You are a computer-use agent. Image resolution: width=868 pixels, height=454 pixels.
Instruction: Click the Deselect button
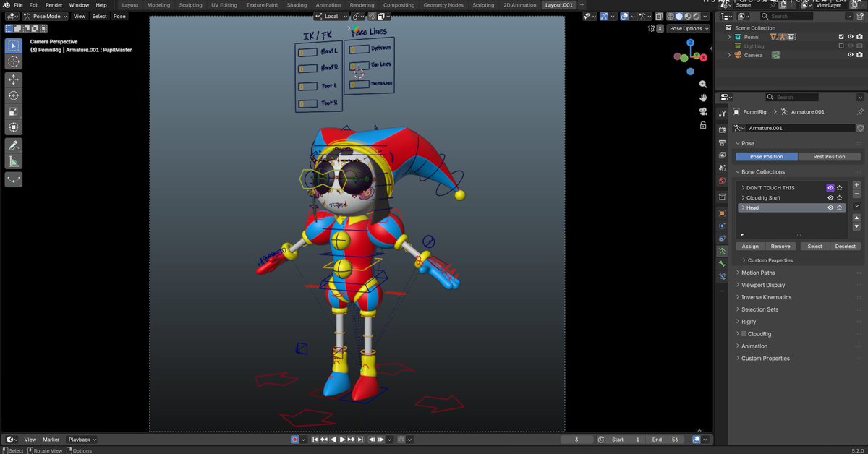tap(846, 247)
